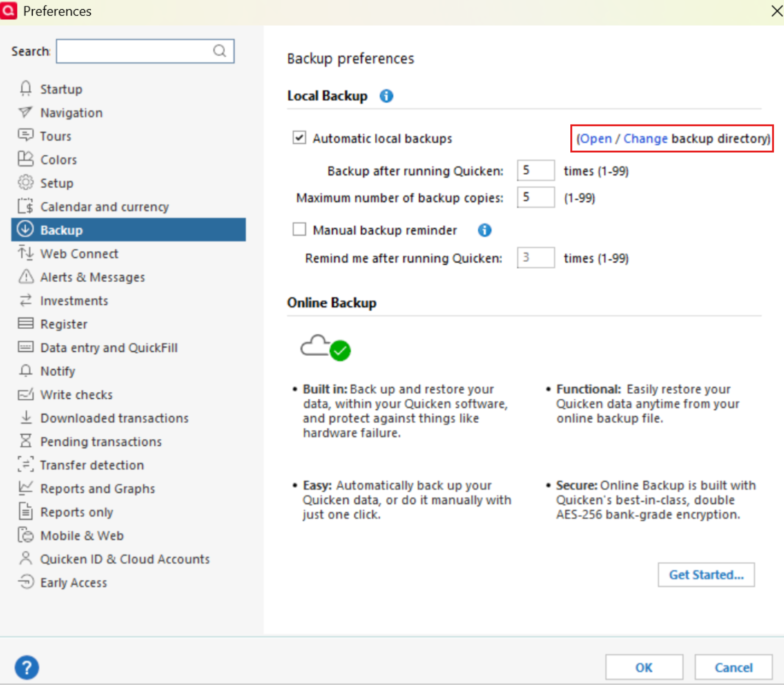Click the Remind me after running Quicken field
Viewport: 784px width, 685px height.
[536, 258]
